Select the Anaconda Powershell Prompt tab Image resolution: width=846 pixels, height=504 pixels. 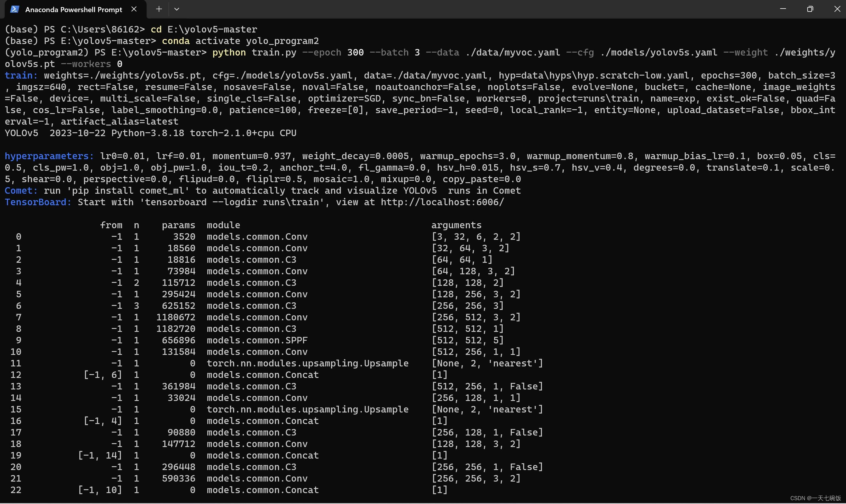(x=73, y=9)
